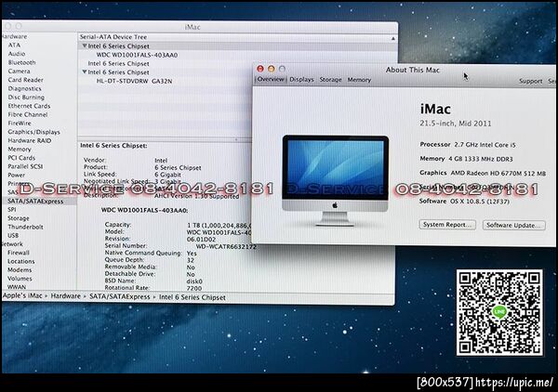558x392 pixels.
Task: Select FireWire in the sidebar
Action: [x=20, y=123]
